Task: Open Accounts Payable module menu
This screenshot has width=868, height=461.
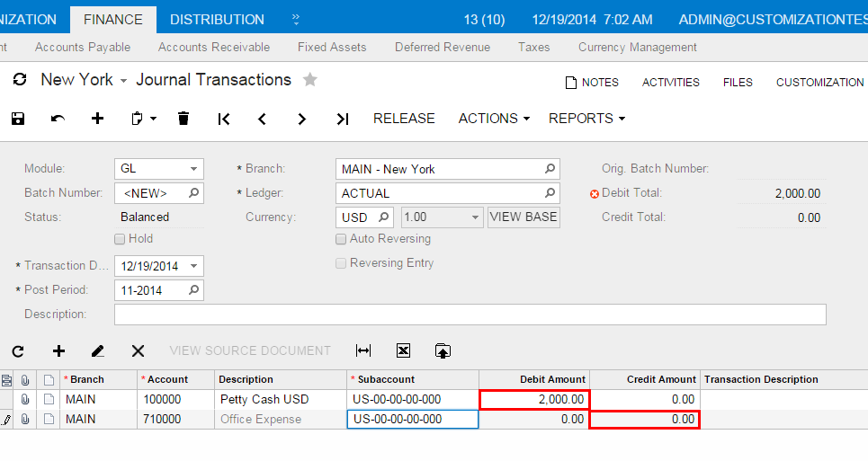Action: click(83, 47)
